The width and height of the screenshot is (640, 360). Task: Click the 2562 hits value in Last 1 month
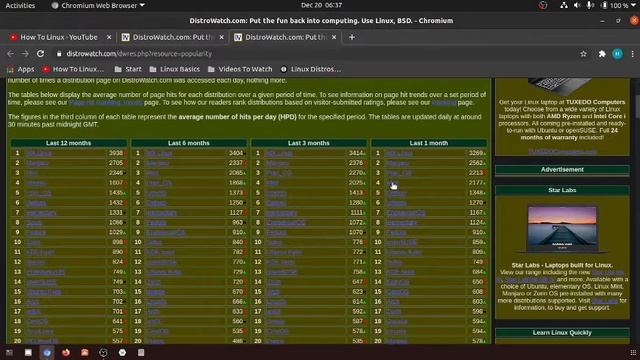(476, 163)
